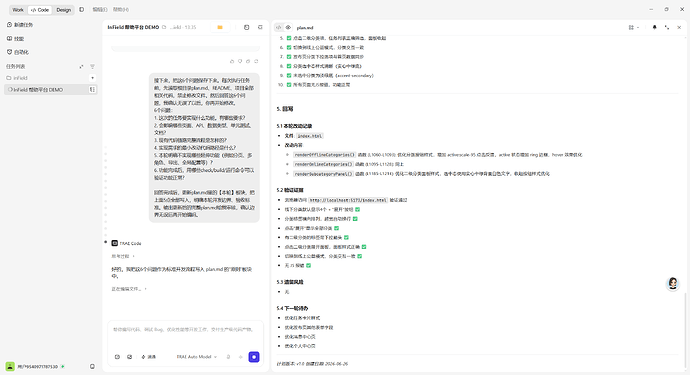Click the first icon in chat input toolbar
The height and width of the screenshot is (375, 690).
tap(117, 357)
